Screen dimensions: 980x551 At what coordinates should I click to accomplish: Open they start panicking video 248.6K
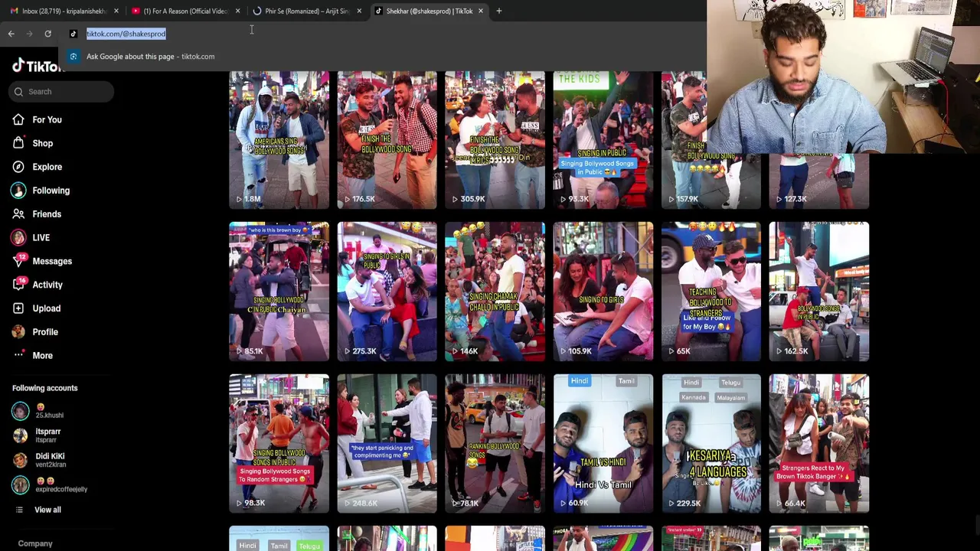coord(387,444)
